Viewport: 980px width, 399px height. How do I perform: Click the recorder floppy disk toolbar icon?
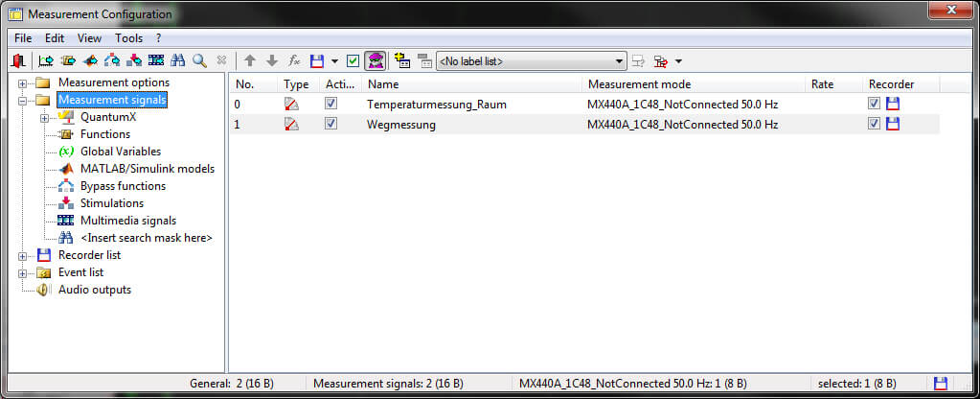click(x=317, y=60)
